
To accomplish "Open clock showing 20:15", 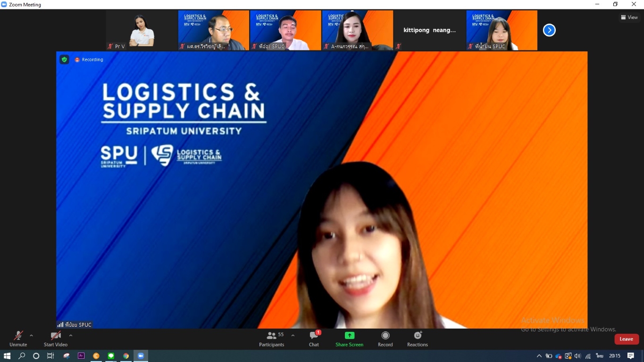I will 615,356.
